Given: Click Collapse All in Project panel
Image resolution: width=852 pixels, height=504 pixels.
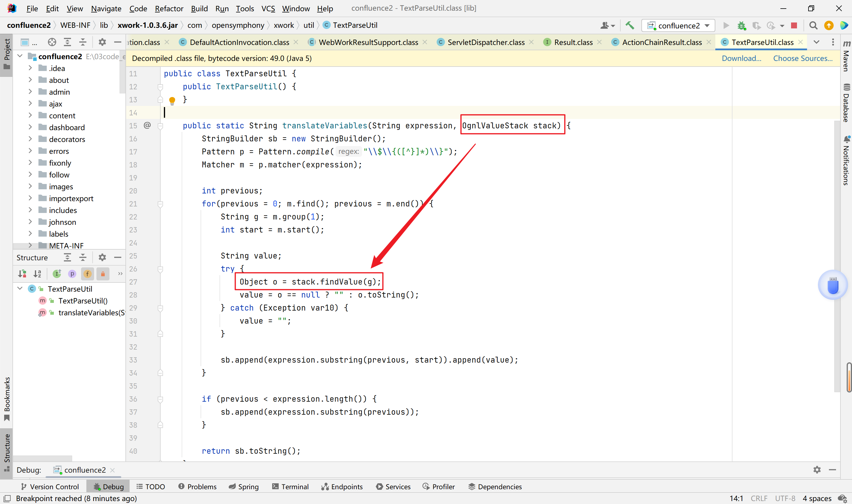Looking at the screenshot, I should click(83, 42).
